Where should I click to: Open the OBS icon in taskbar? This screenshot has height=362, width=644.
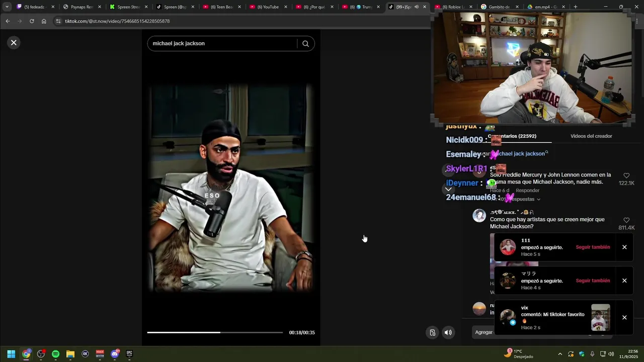(41, 354)
